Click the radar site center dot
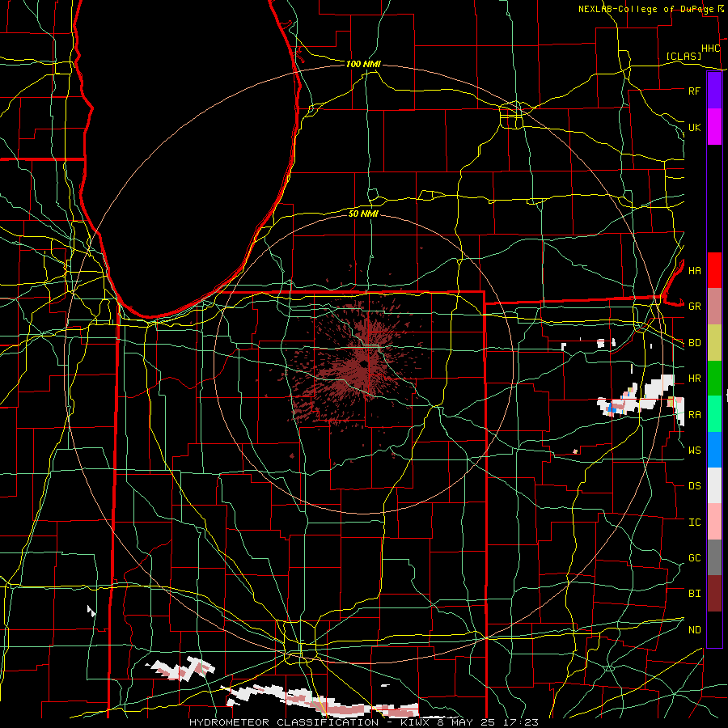This screenshot has width=728, height=728. pos(363,364)
